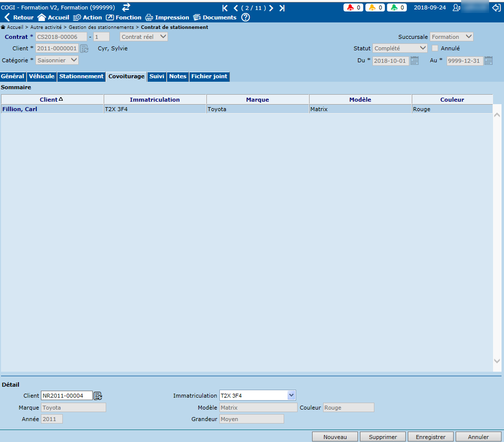Viewport: 504px width, 442px height.
Task: Jump to the last record arrow
Action: (282, 8)
